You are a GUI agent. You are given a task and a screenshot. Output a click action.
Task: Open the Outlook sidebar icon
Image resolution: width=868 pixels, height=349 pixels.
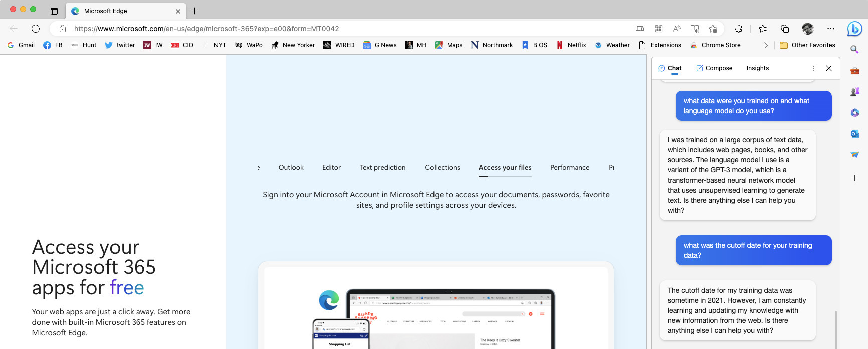coord(854,134)
